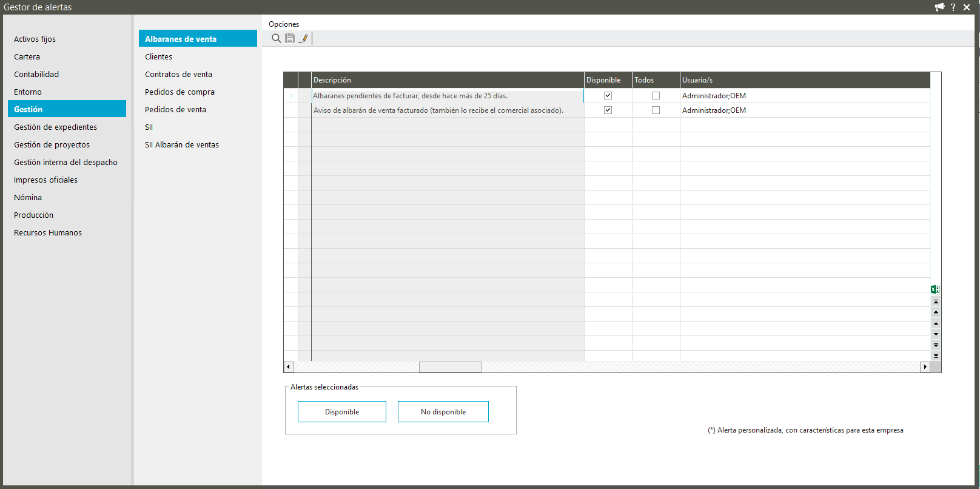Viewport: 980px width, 489px height.
Task: Open the Contabilidad module
Action: coord(67,74)
